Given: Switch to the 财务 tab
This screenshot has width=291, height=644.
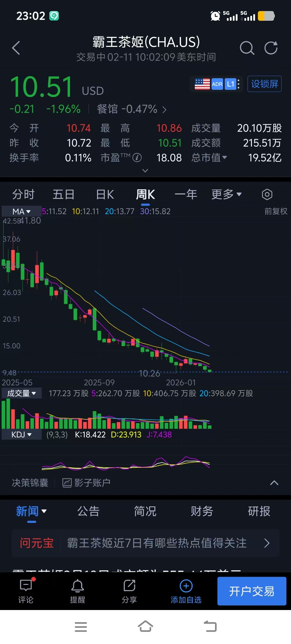Looking at the screenshot, I should (202, 511).
